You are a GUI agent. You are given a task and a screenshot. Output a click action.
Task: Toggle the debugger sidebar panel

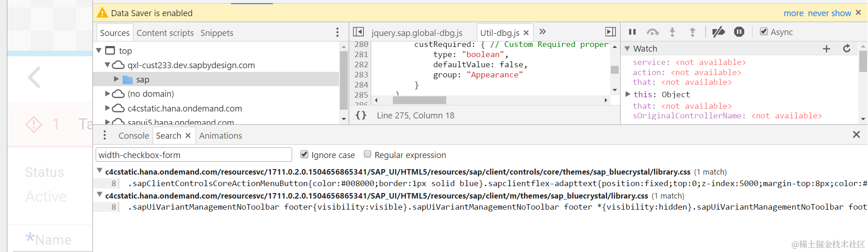coord(610,32)
